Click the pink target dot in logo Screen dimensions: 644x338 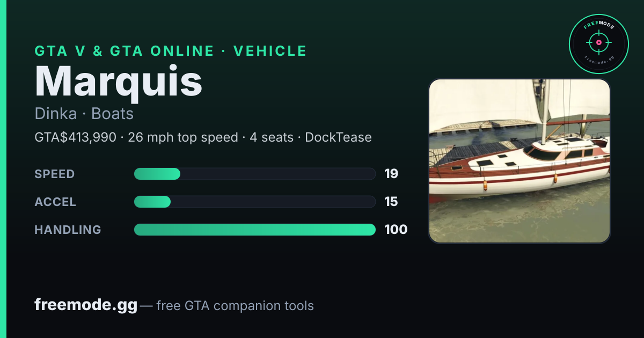(598, 42)
